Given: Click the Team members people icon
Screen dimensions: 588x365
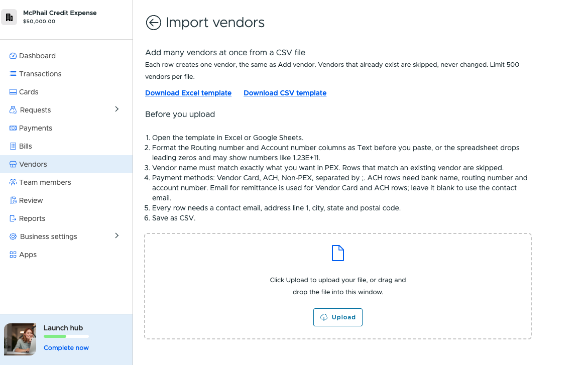Looking at the screenshot, I should (x=13, y=182).
